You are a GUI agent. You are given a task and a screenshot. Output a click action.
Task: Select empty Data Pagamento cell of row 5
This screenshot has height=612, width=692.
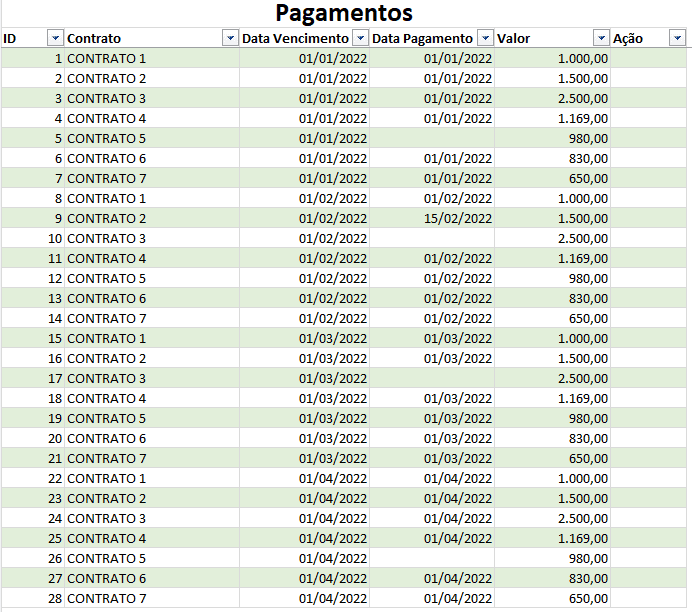click(x=432, y=139)
